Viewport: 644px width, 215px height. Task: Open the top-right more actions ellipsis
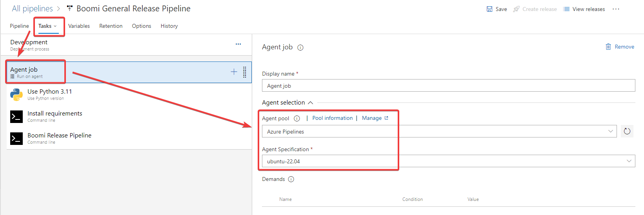pos(616,9)
